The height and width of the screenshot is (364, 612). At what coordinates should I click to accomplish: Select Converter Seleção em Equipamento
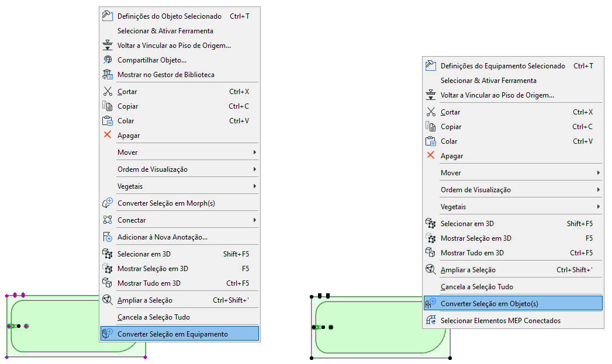coord(180,334)
